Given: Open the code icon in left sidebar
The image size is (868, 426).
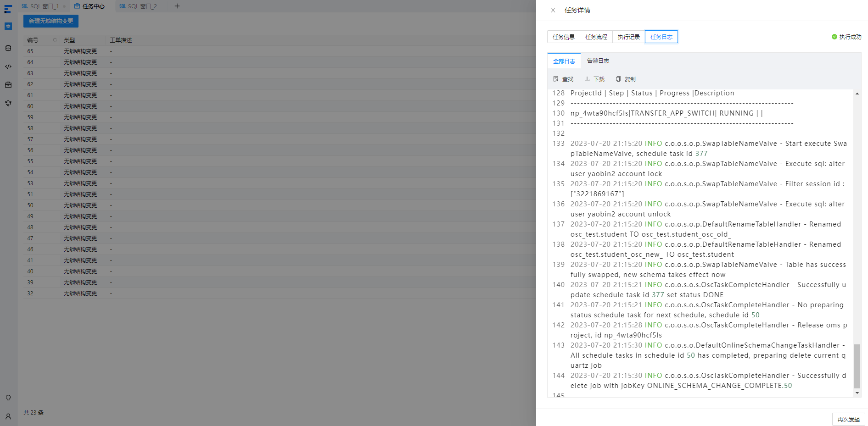Looking at the screenshot, I should coord(8,66).
